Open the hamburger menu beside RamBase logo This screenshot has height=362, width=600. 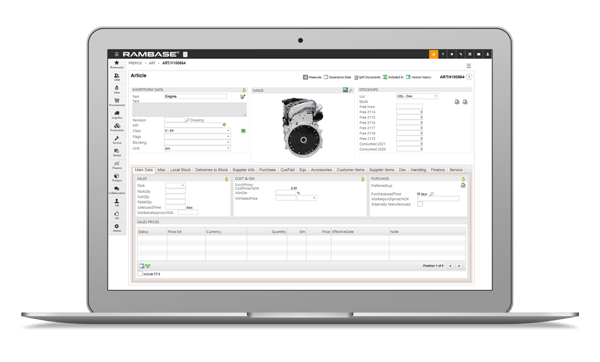pos(117,54)
